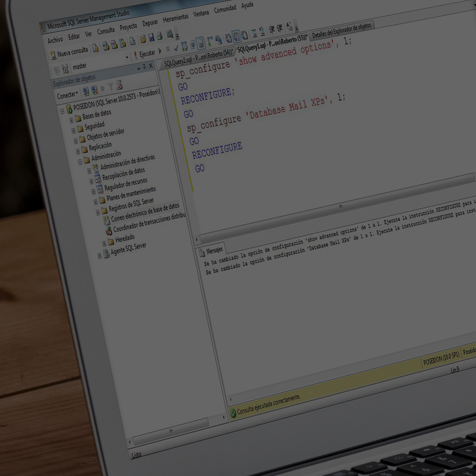
Task: Expand Administración de directivas node
Action: point(89,171)
